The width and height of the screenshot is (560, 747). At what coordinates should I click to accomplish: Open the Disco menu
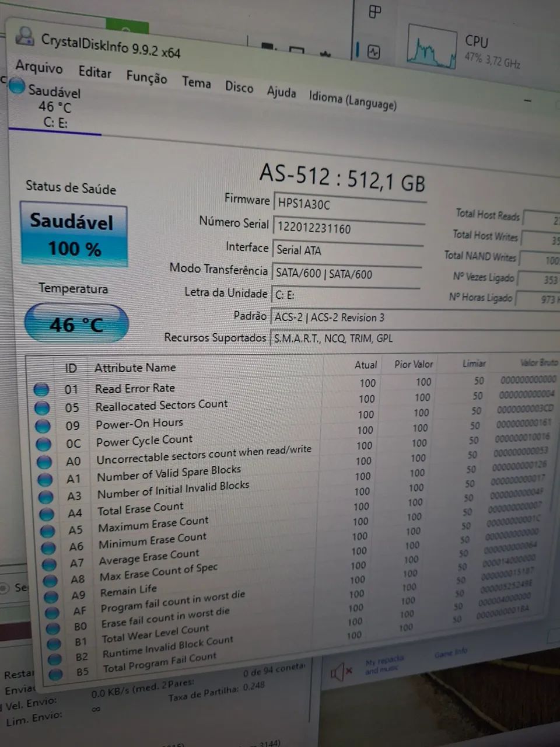coord(239,86)
